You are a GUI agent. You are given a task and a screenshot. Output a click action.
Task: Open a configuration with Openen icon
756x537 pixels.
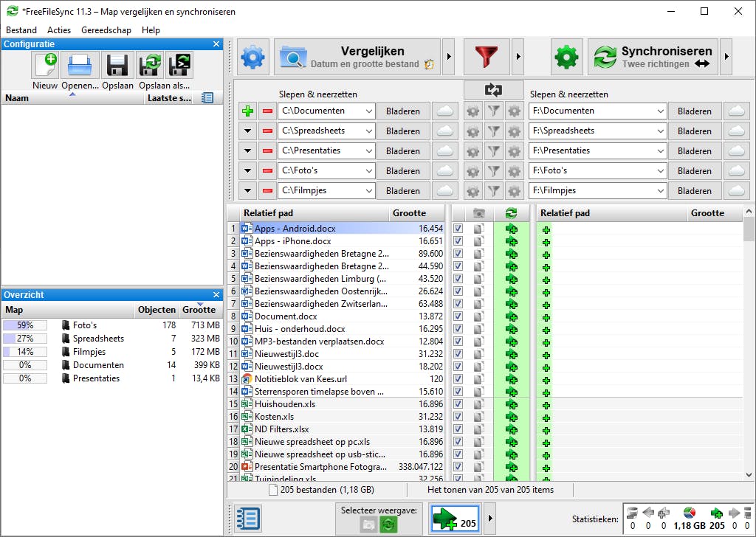[x=80, y=64]
